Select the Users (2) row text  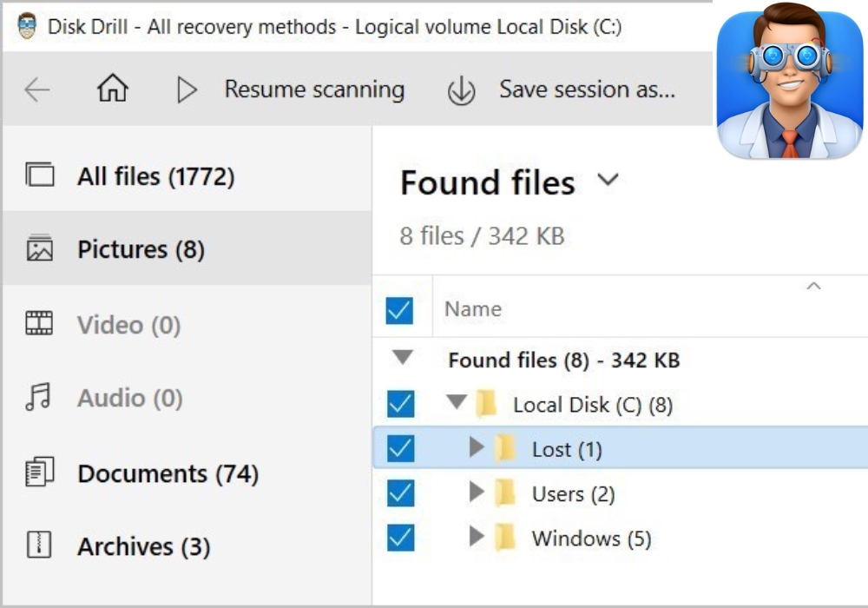(x=573, y=493)
